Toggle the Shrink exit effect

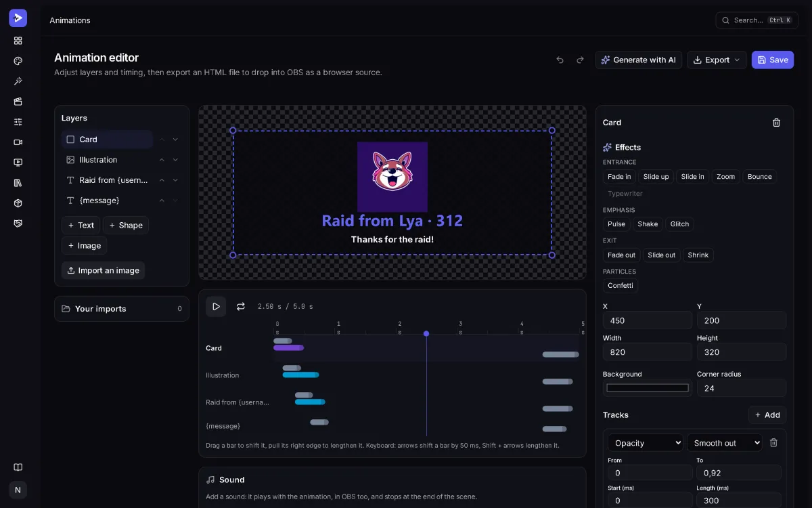[698, 255]
